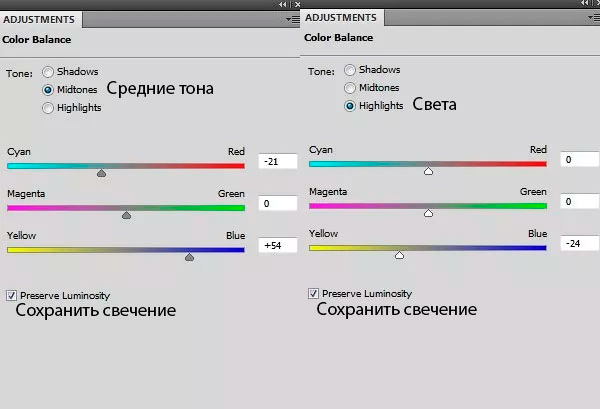
Task: Click Yellow-Blue slider handle in right panel
Action: tap(399, 255)
